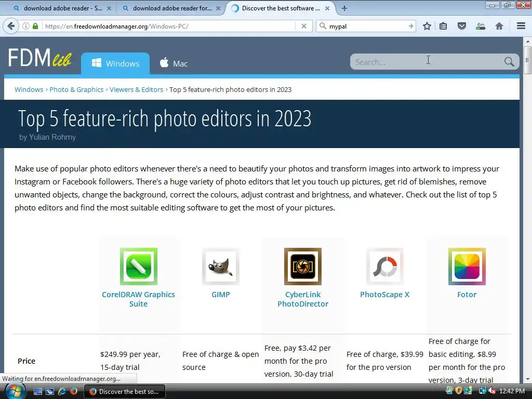
Task: Click the muted volume tray icon
Action: [x=492, y=391]
